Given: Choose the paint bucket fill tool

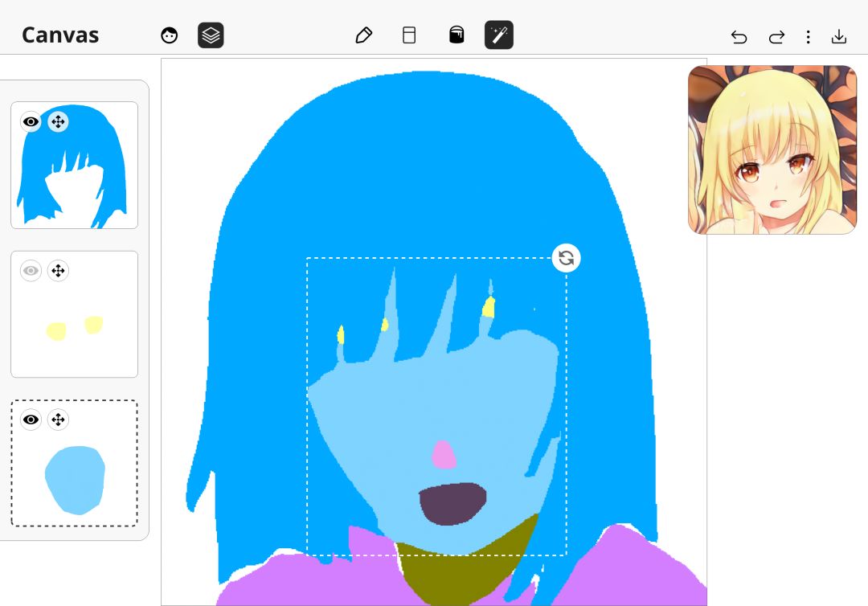Looking at the screenshot, I should 456,35.
